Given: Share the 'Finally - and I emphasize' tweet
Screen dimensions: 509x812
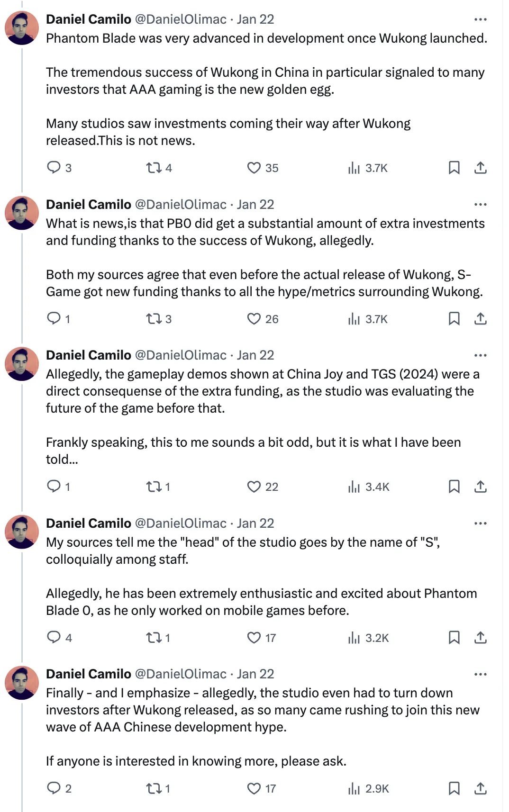Looking at the screenshot, I should tap(481, 788).
